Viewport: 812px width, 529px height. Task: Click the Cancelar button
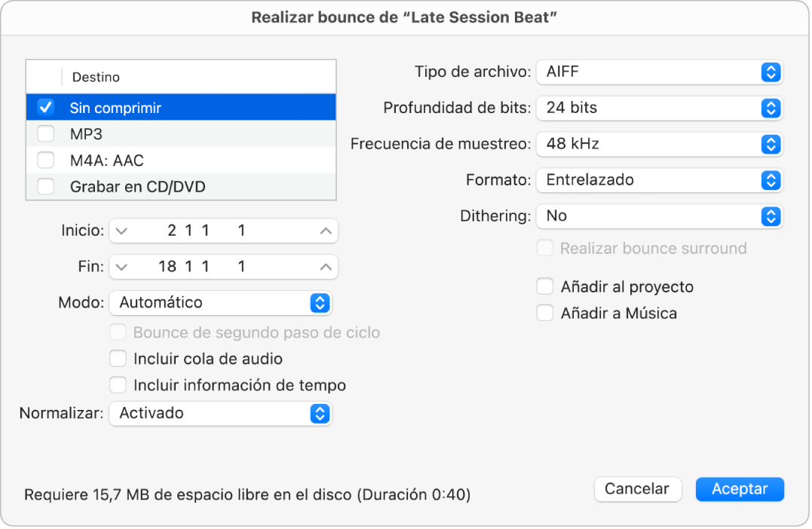(637, 489)
